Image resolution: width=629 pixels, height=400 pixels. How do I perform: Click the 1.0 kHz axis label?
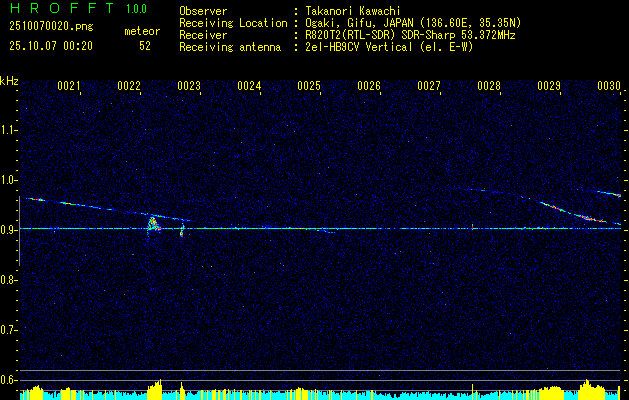(7, 180)
